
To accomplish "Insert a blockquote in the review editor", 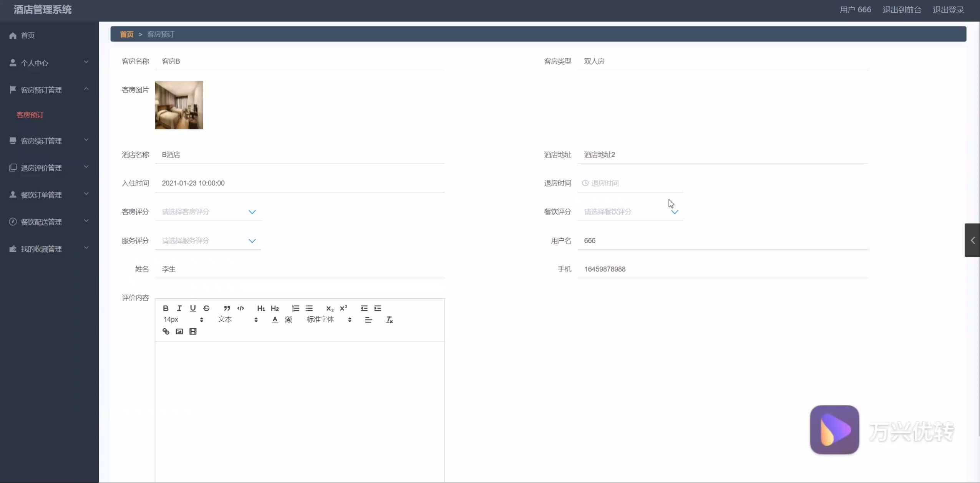I will coord(227,308).
